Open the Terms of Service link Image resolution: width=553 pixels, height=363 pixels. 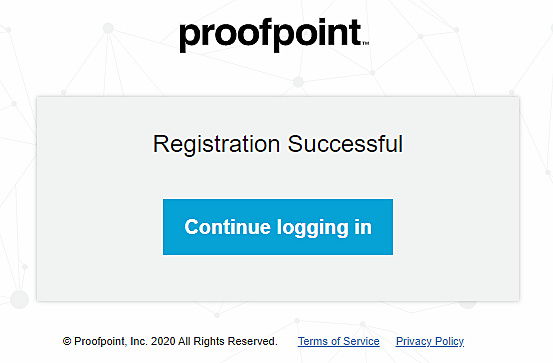click(x=339, y=341)
